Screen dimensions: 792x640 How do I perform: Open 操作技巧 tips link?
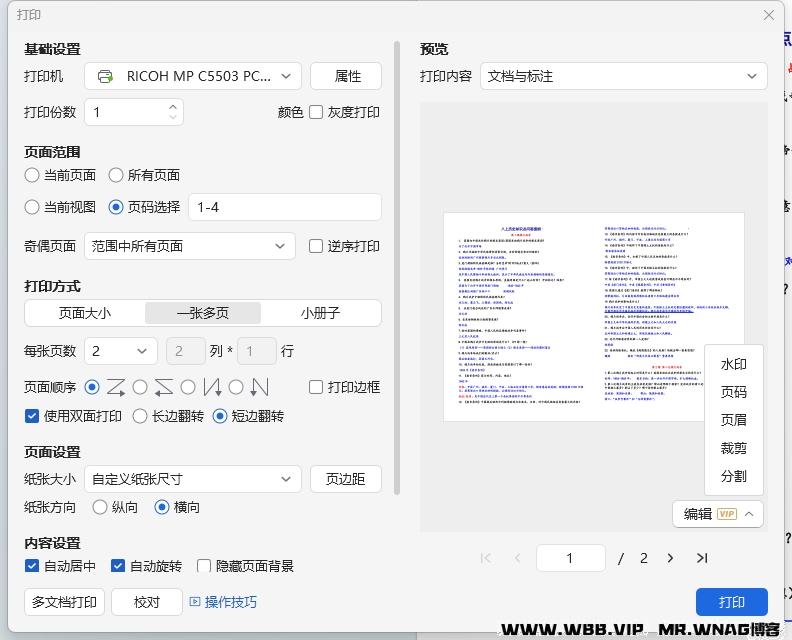(231, 602)
